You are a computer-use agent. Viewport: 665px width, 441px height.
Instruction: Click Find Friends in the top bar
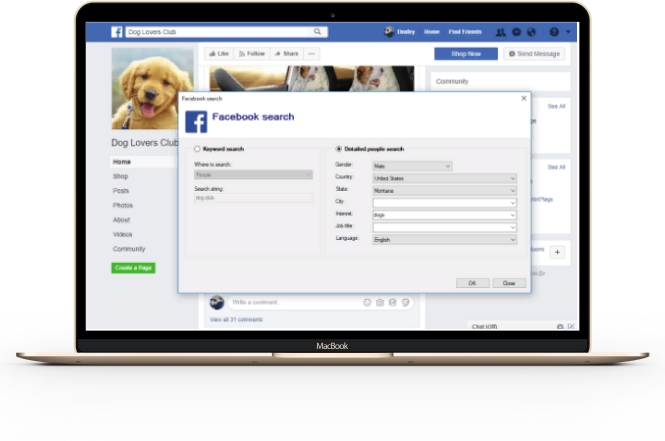tap(465, 32)
